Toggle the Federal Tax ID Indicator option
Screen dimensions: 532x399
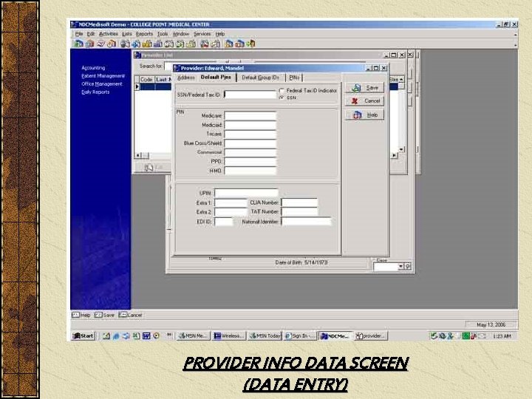point(282,91)
